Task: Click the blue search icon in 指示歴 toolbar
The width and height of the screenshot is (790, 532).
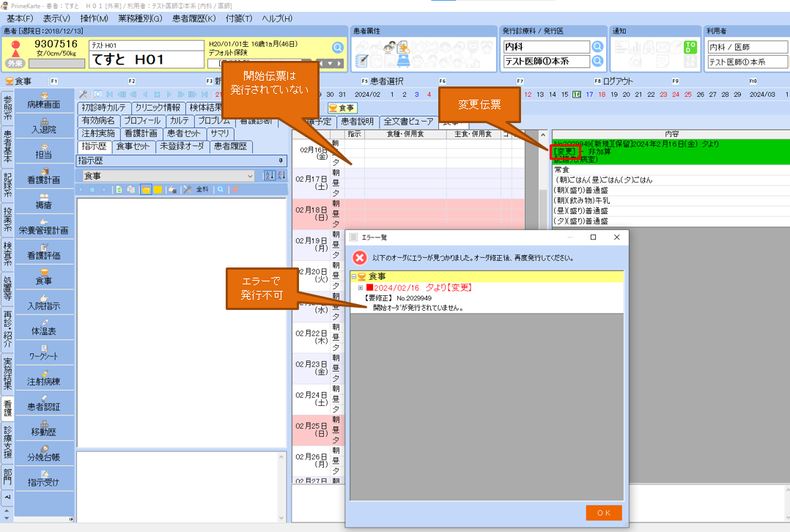Action: 221,189
